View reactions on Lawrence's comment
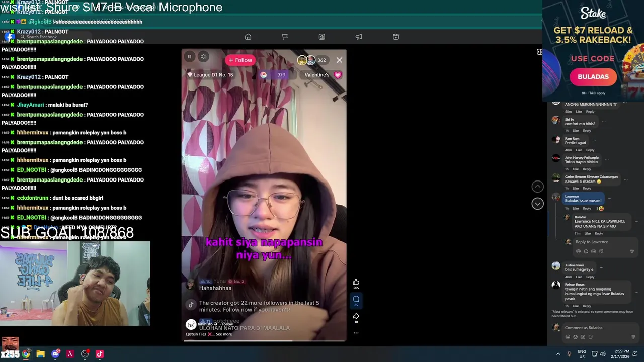 (x=600, y=208)
